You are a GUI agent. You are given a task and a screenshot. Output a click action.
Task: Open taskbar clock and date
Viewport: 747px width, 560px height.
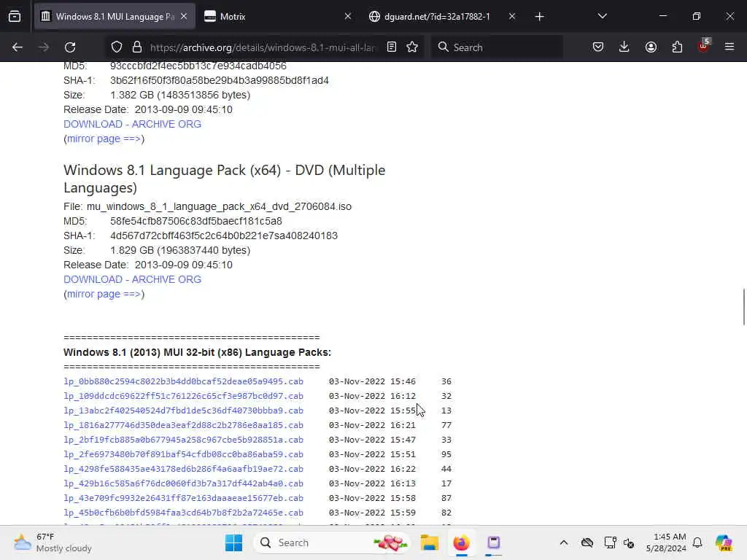[666, 542]
